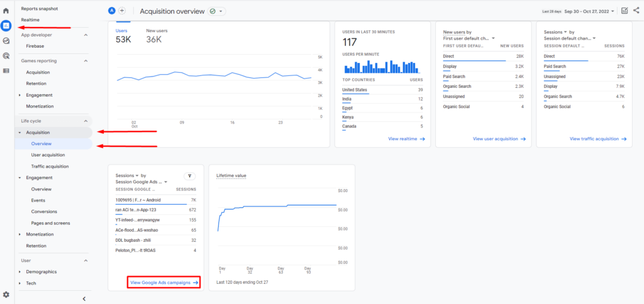Click the India country row
The width and height of the screenshot is (644, 304).
tap(382, 99)
